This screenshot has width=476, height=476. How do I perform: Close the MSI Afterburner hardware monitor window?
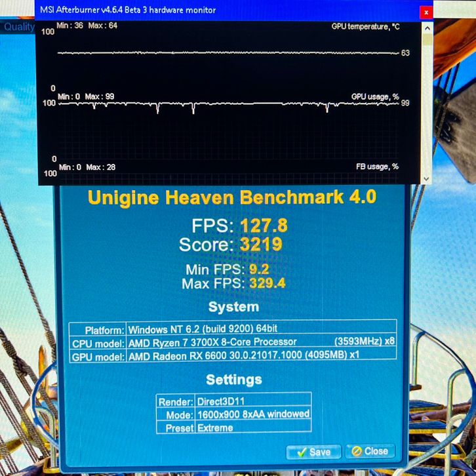coord(426,11)
